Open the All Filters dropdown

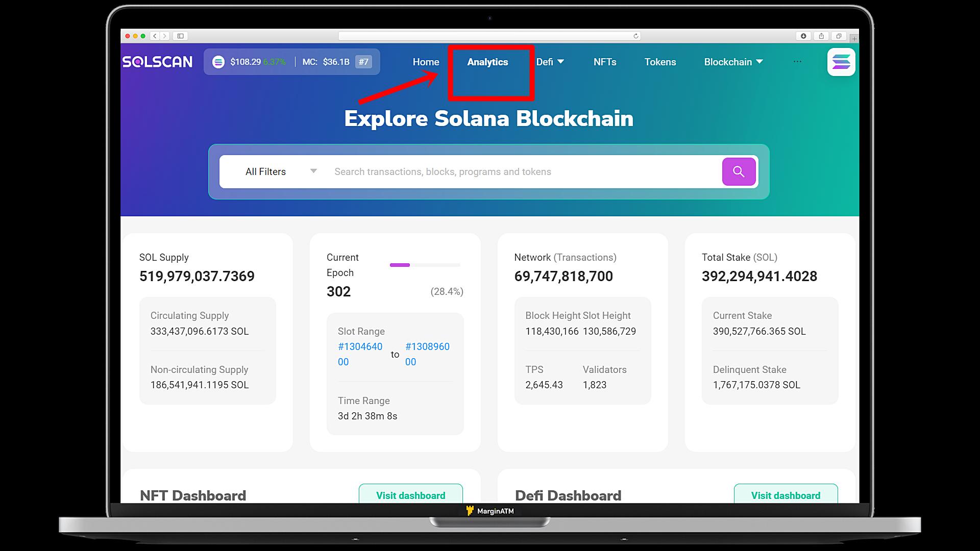point(281,171)
